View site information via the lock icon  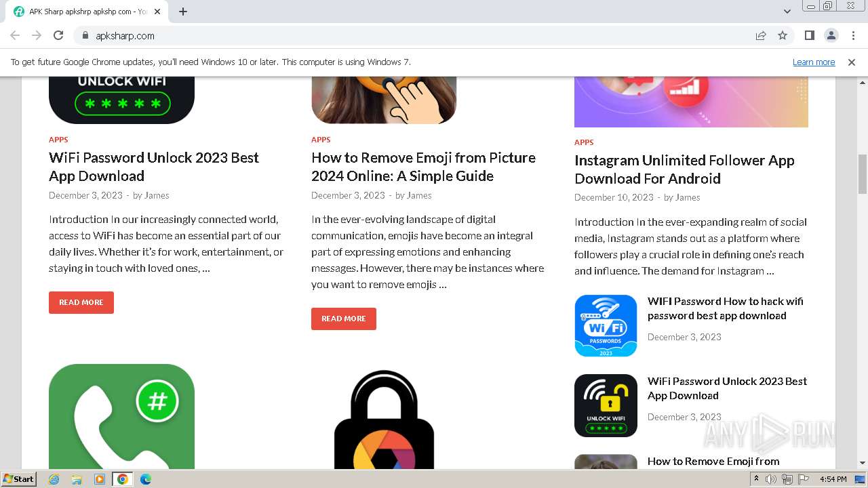(85, 35)
